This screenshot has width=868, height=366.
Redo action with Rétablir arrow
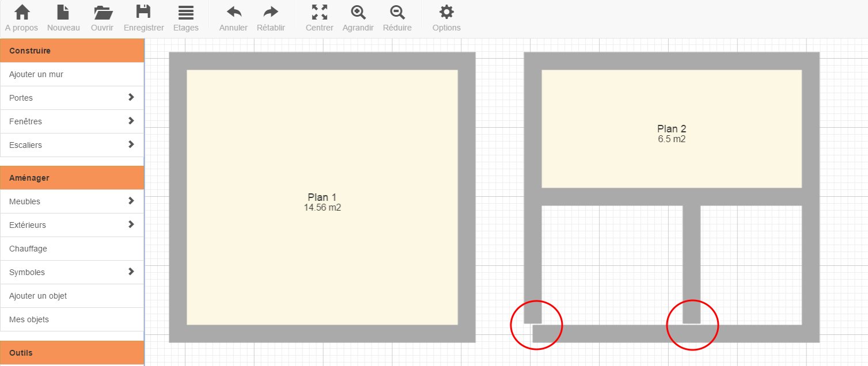click(270, 12)
